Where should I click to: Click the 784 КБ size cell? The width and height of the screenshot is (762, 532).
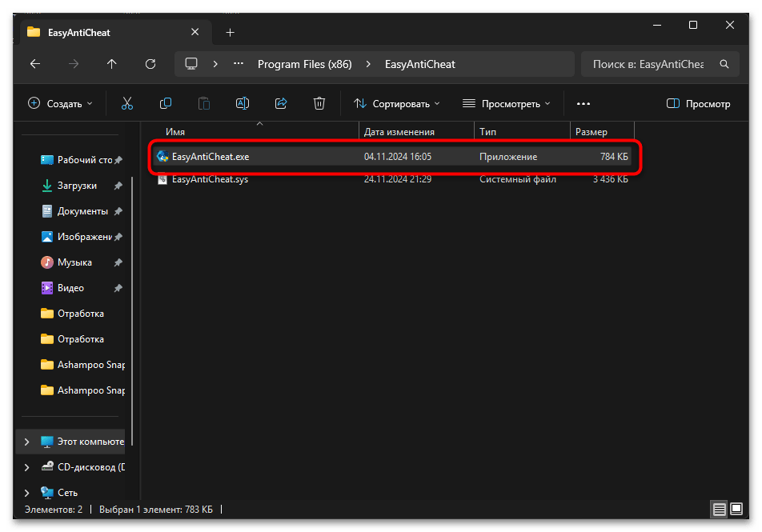614,157
